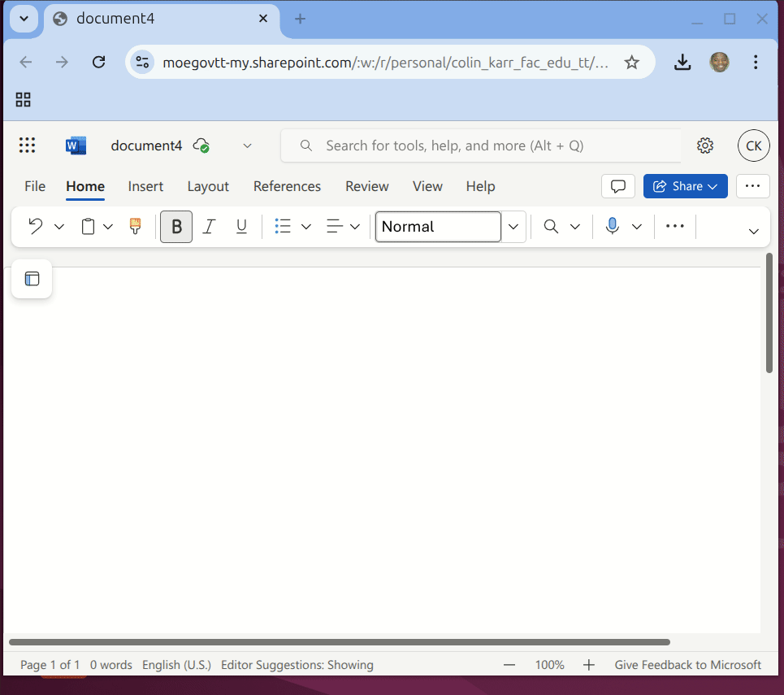Image resolution: width=784 pixels, height=695 pixels.
Task: Click the Search for tools and help box
Action: coord(481,146)
